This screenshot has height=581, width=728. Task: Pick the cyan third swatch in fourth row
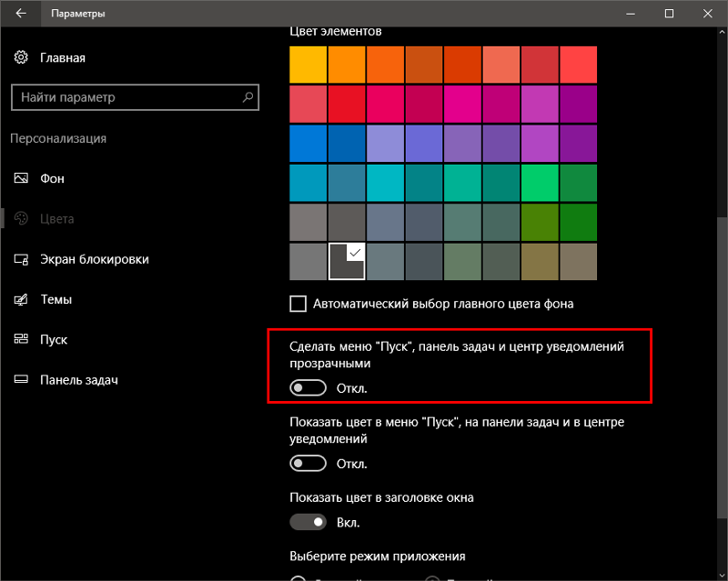[x=385, y=183]
